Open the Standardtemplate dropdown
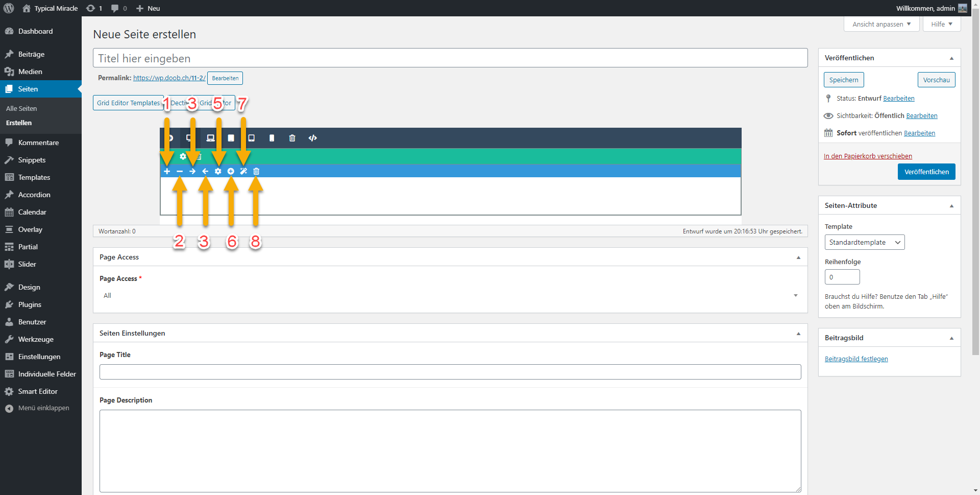The height and width of the screenshot is (495, 980). [x=865, y=242]
